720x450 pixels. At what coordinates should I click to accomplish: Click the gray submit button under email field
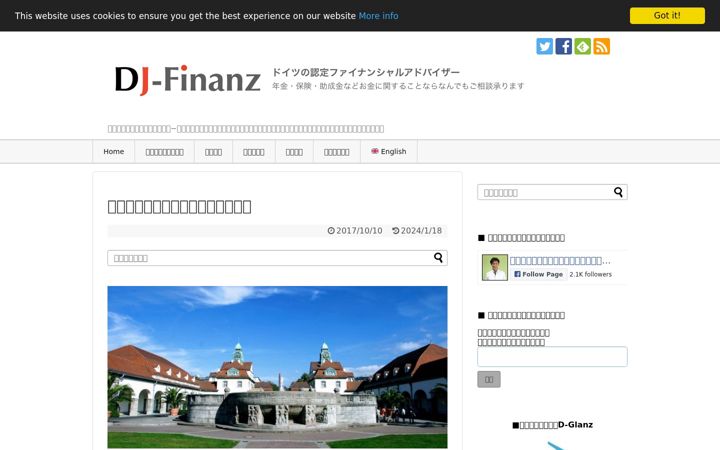[489, 379]
